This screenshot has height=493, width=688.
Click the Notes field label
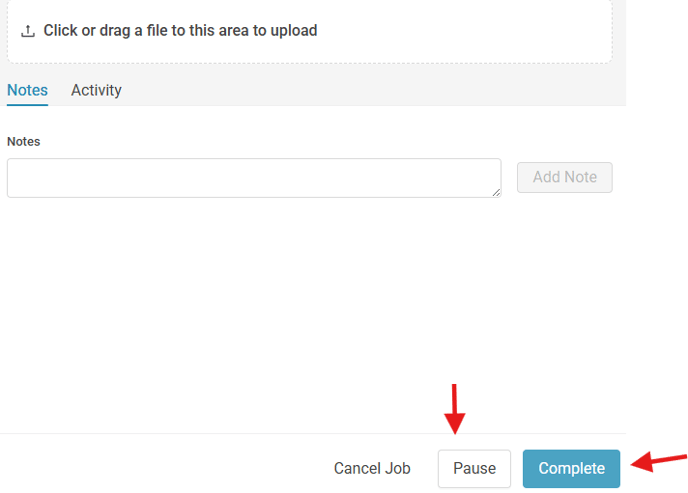(x=24, y=142)
